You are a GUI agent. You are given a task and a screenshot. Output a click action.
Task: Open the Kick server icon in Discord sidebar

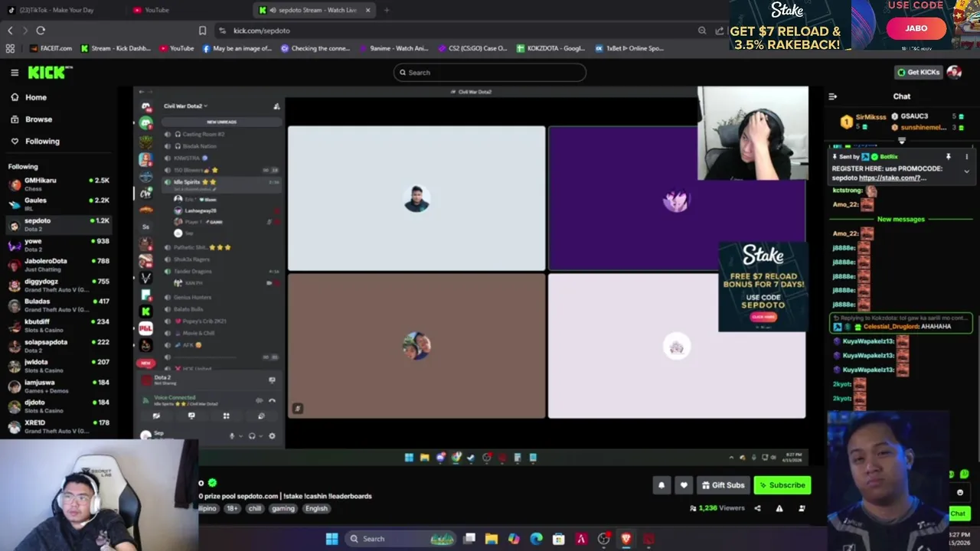(145, 311)
